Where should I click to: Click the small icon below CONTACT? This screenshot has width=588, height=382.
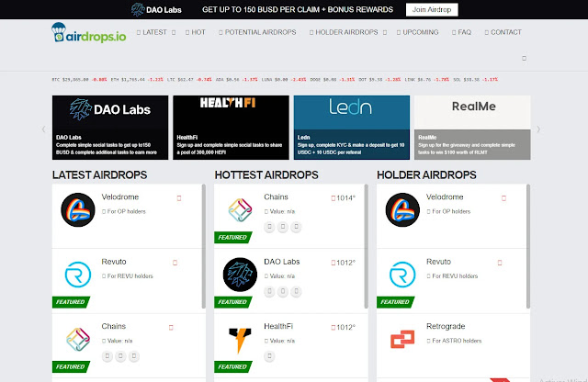pos(525,58)
